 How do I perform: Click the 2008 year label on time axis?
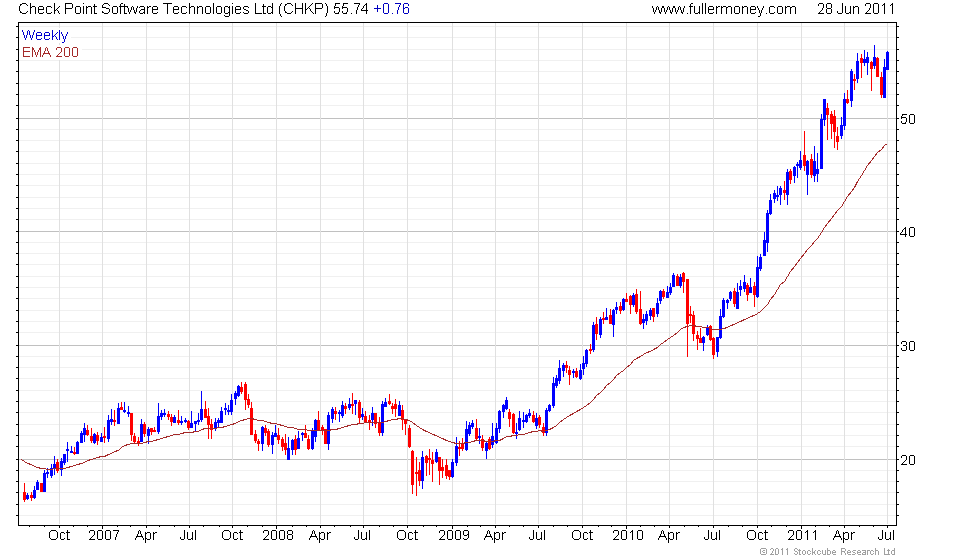tap(278, 536)
